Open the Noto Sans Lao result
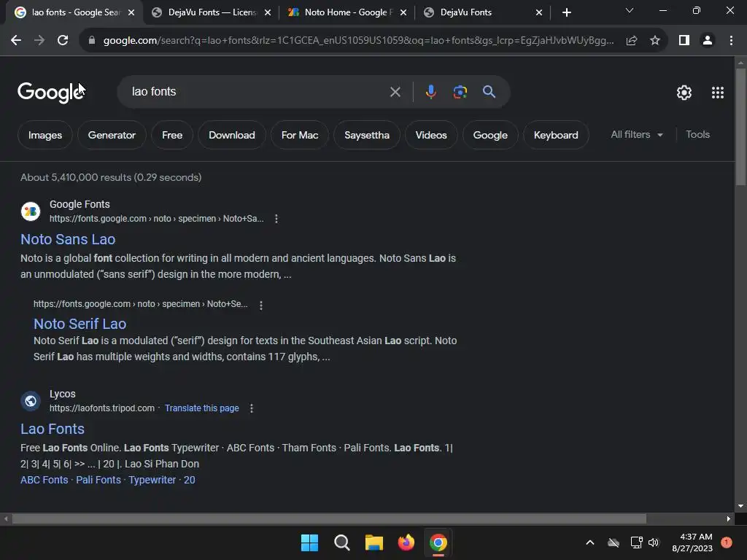The height and width of the screenshot is (560, 747). 68,239
